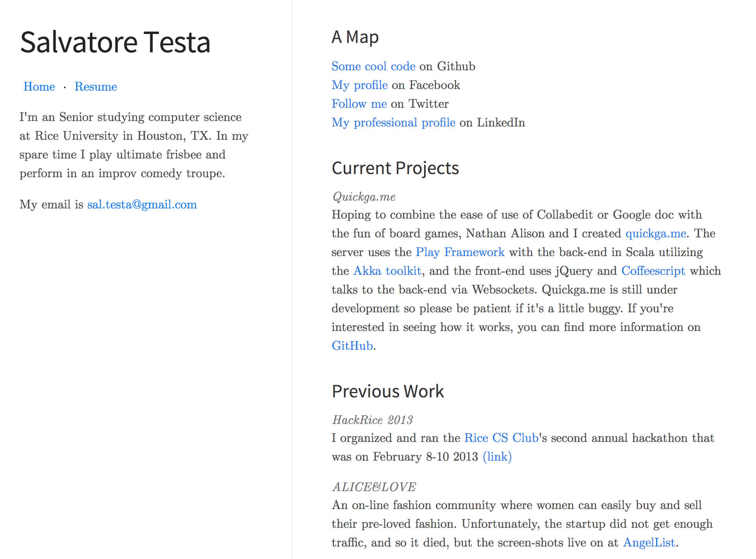
Task: Click the 'Previous Work' heading
Action: (387, 392)
